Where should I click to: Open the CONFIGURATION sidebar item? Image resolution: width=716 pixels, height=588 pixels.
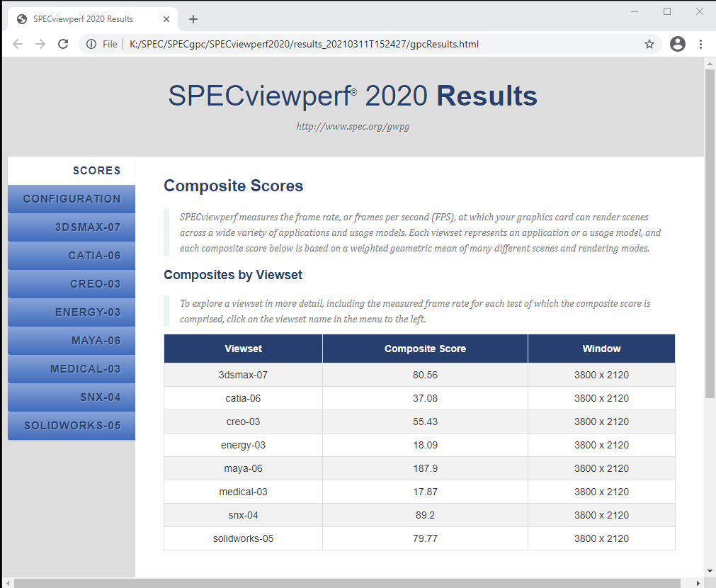tap(72, 199)
